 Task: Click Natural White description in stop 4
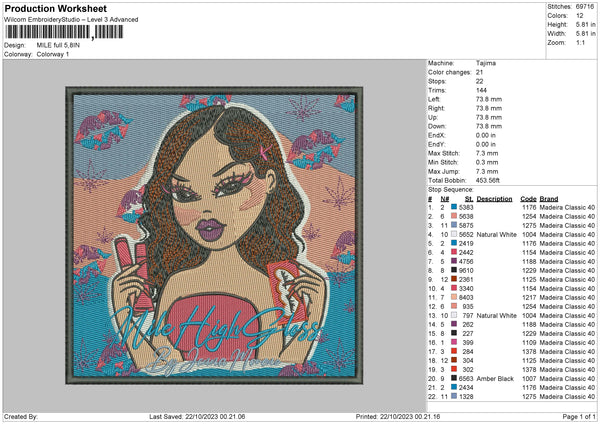point(496,235)
